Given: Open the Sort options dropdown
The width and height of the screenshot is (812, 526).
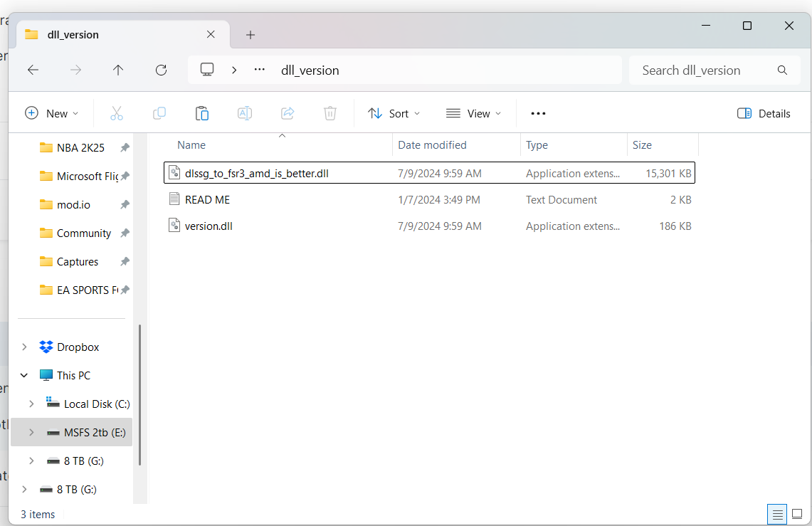Looking at the screenshot, I should pos(394,113).
